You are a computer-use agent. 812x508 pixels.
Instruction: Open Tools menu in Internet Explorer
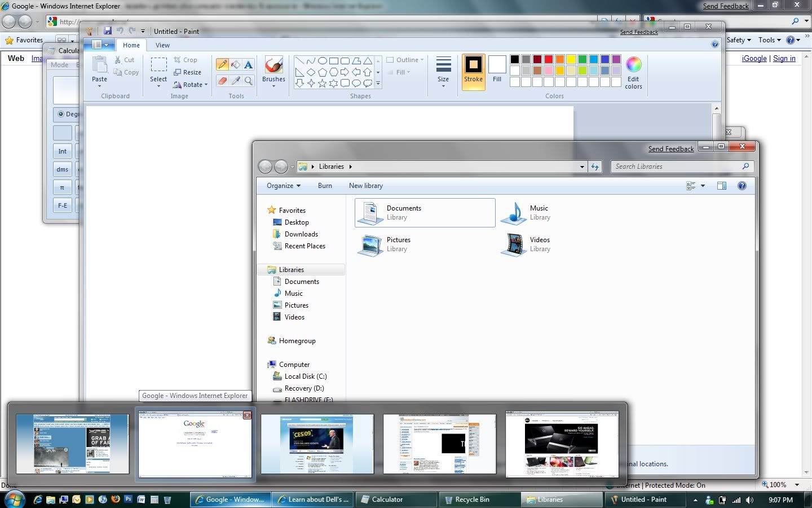770,40
